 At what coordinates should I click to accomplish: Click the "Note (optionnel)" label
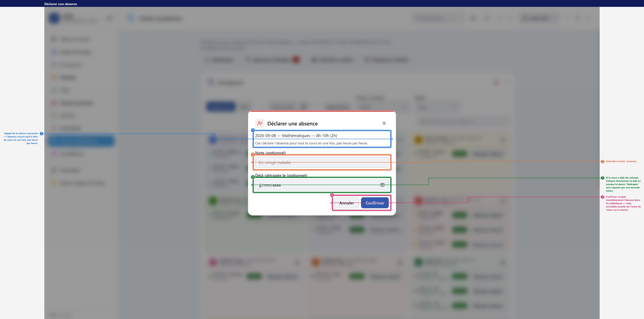[x=270, y=153]
